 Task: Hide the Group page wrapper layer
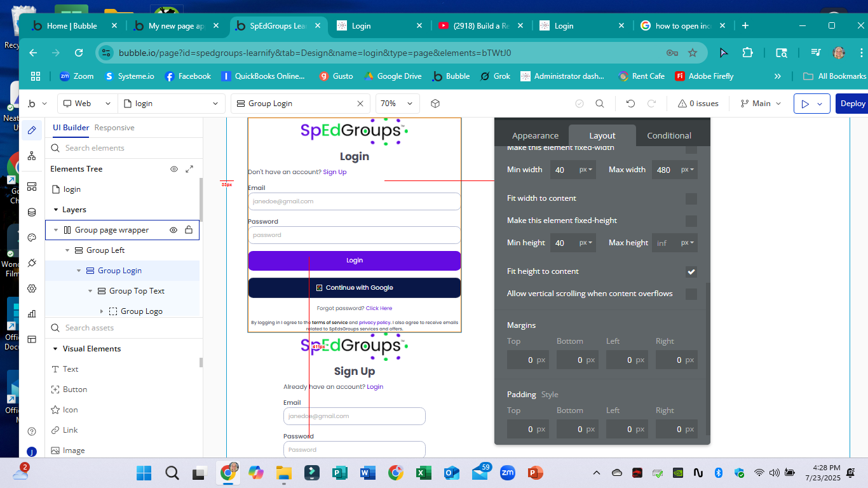pos(173,230)
